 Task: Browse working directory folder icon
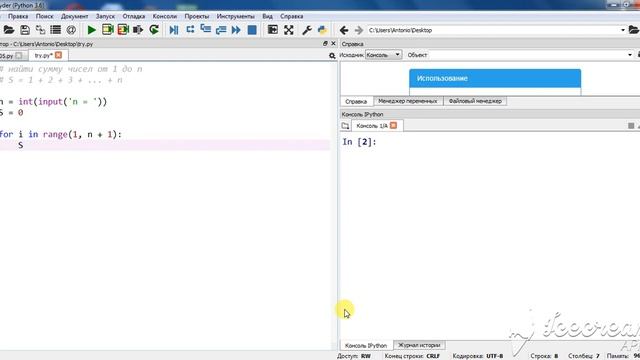[x=633, y=30]
